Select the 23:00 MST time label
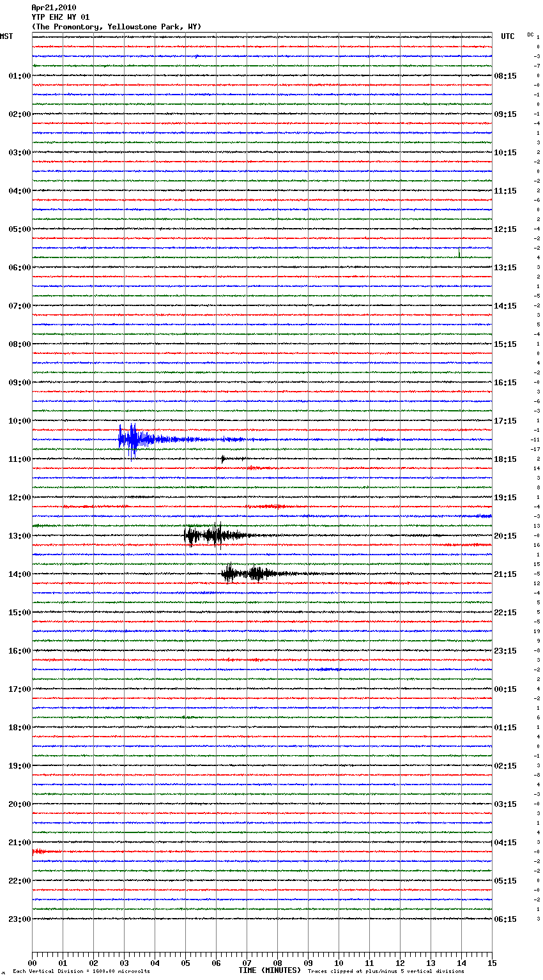Image resolution: width=543 pixels, height=980 pixels. 19,919
